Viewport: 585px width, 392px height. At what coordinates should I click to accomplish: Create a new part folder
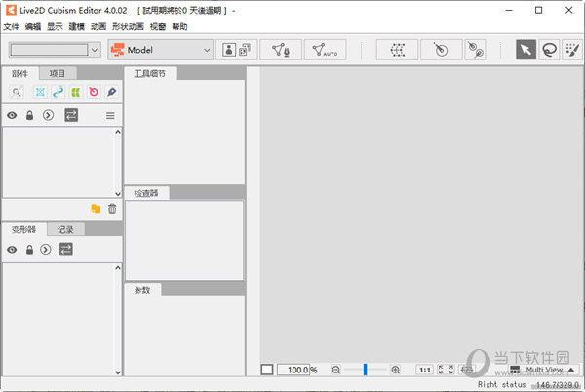point(96,209)
